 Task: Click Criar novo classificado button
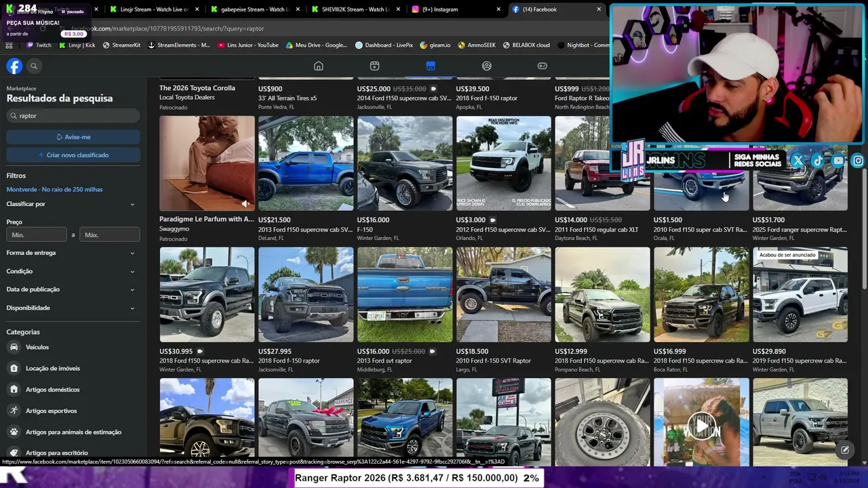point(73,155)
